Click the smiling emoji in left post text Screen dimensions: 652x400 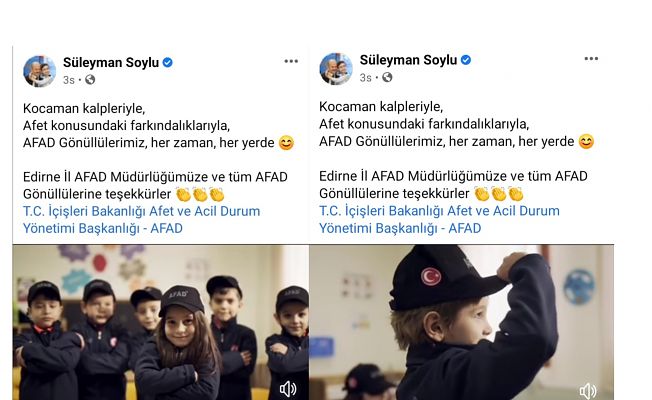tap(286, 143)
